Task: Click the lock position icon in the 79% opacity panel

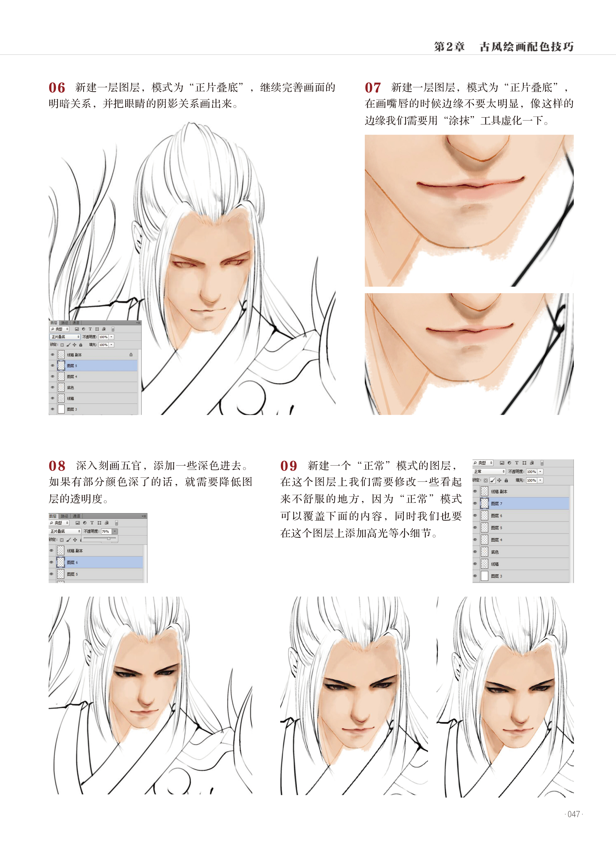Action: tap(75, 539)
